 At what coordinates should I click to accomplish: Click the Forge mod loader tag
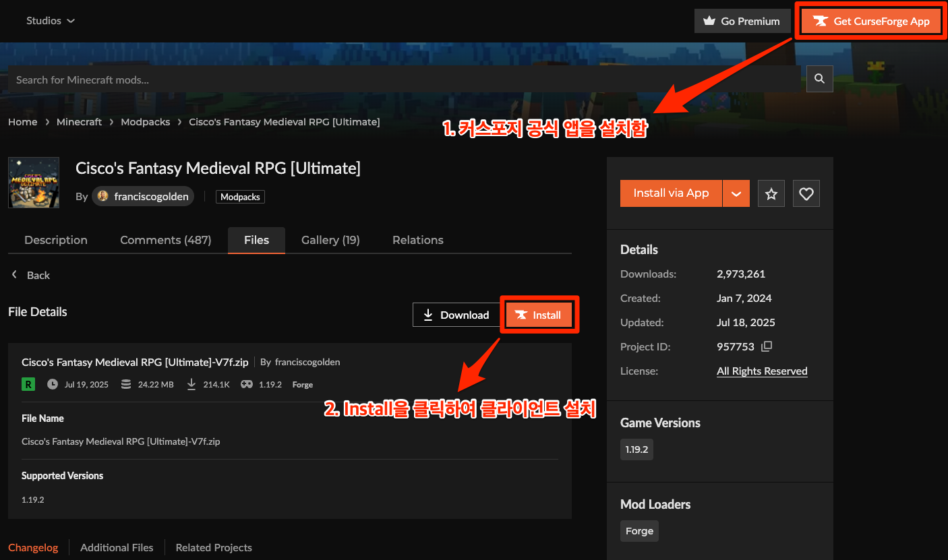(639, 531)
